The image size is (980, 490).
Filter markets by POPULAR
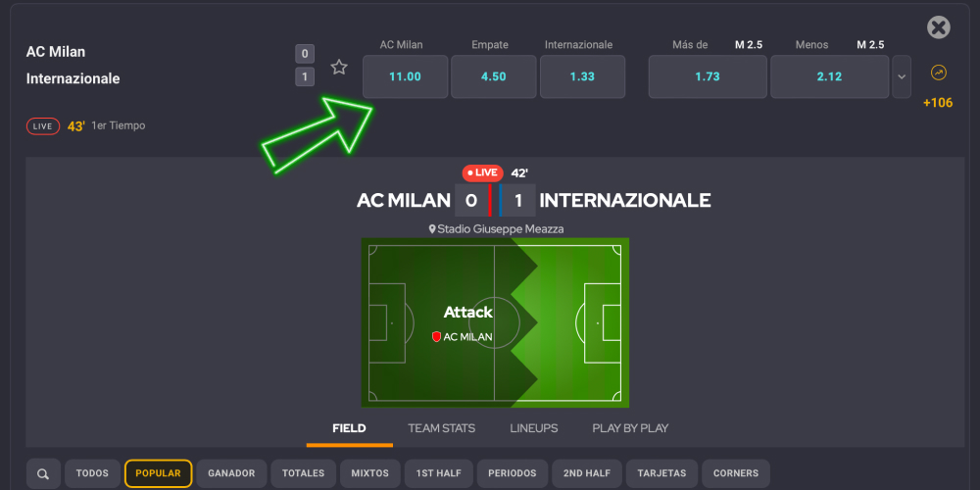[x=158, y=473]
